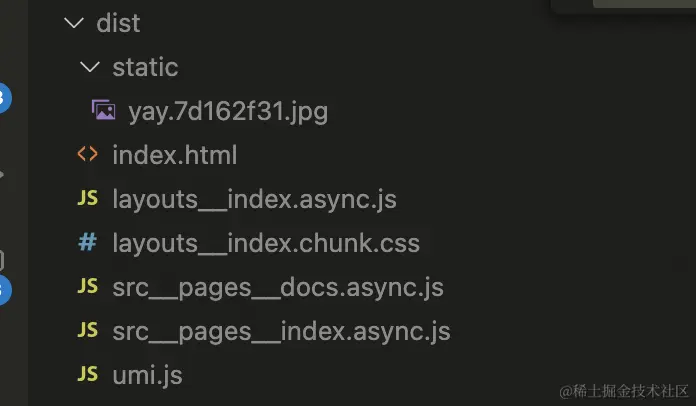696x406 pixels.
Task: Click the JS icon beside src__pages__index.async.js
Action: click(x=88, y=331)
